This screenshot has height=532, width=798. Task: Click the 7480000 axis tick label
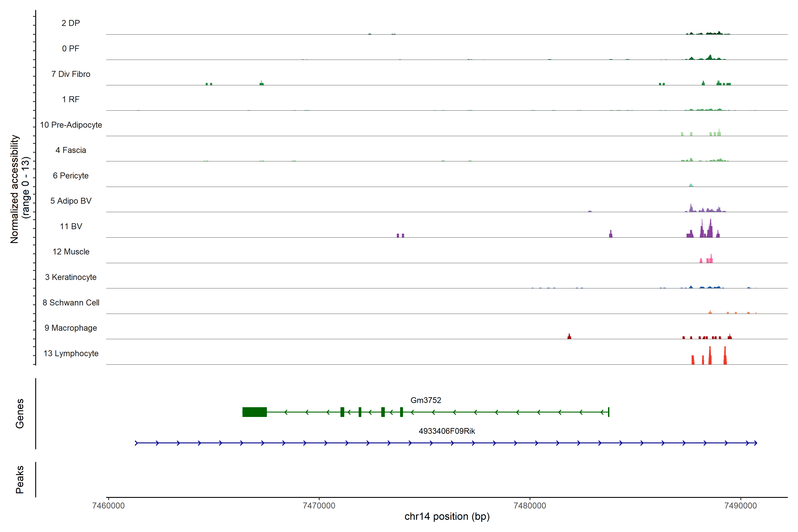point(530,506)
